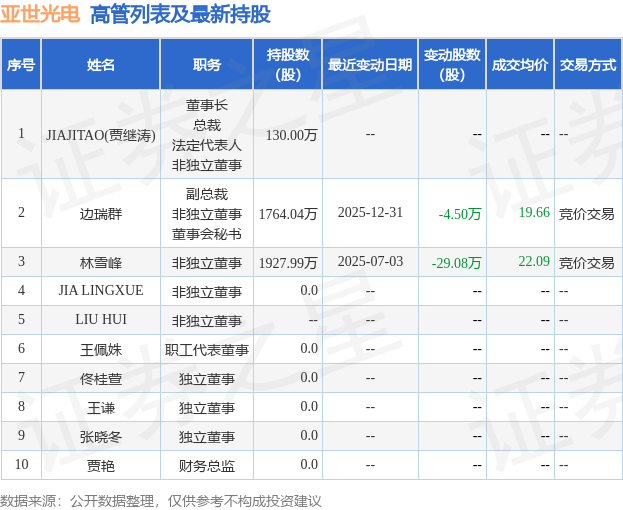
Task: Click the date 2025-12-31
Action: 370,212
